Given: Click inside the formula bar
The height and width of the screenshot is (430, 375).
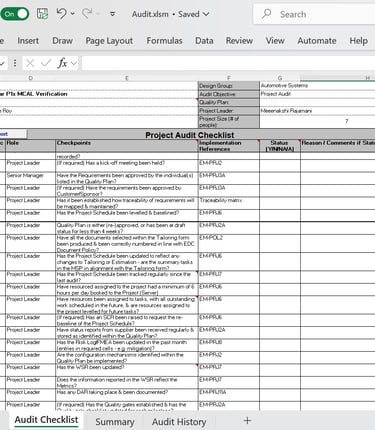Looking at the screenshot, I should coord(228,63).
